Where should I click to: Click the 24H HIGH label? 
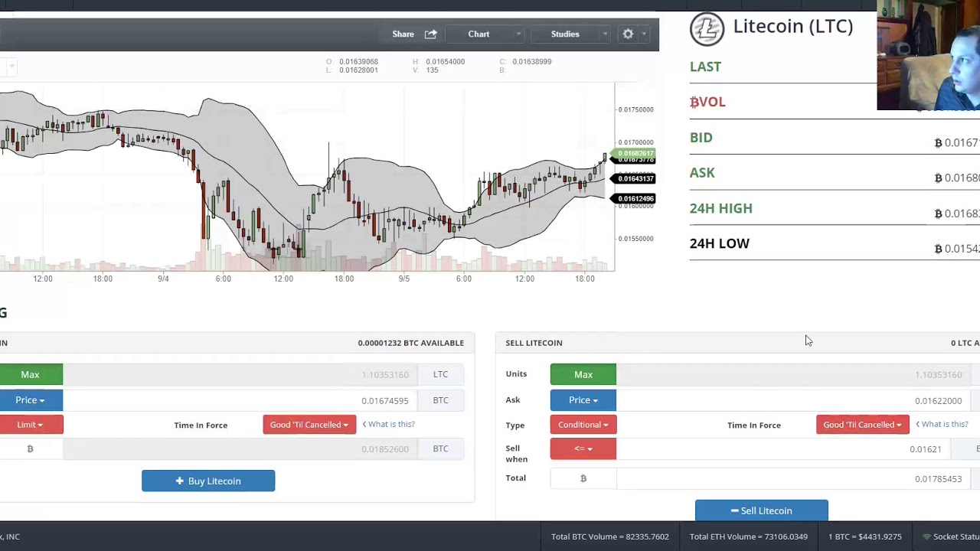721,208
